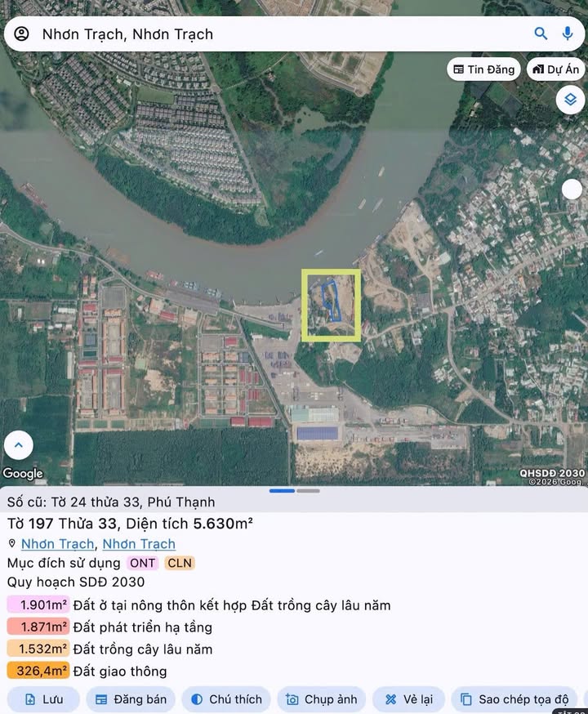Screen dimensions: 588x714
Task: Open the second Nhơn Trạch location link
Action: pos(139,543)
